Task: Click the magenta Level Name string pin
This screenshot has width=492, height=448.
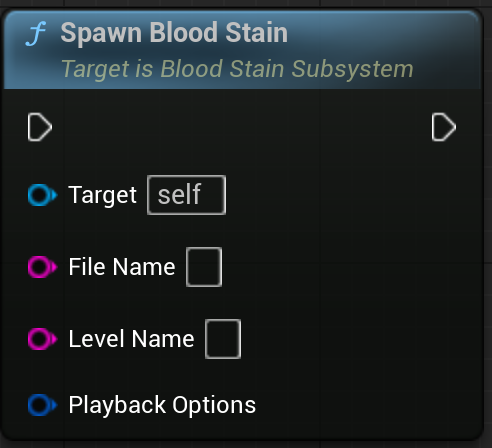Action: point(42,339)
